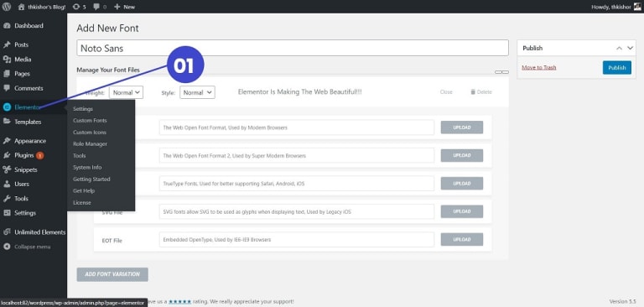This screenshot has height=307, width=644.
Task: Open the Style dropdown set to Normal
Action: point(198,92)
